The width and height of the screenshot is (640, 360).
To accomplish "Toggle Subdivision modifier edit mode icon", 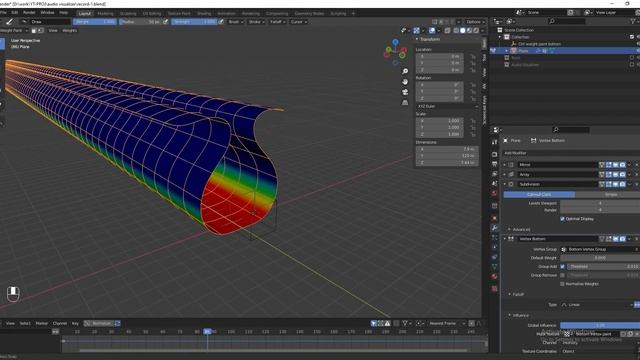I will click(609, 184).
